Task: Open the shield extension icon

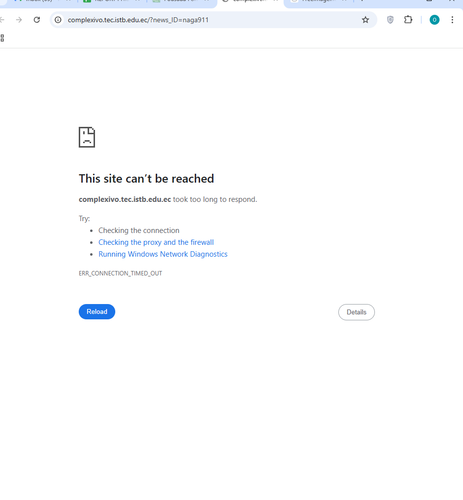Action: tap(390, 20)
